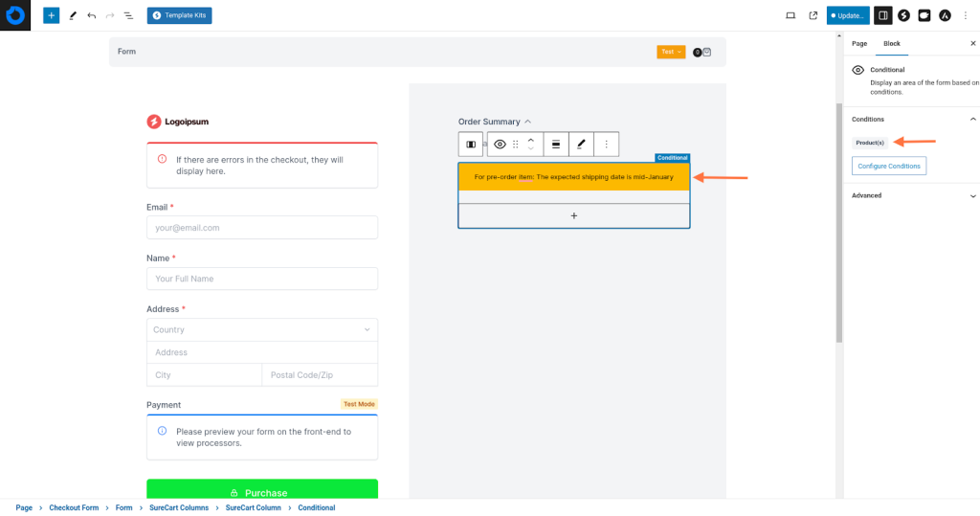Open the Astra settings icon
This screenshot has width=980, height=516.
(x=945, y=15)
